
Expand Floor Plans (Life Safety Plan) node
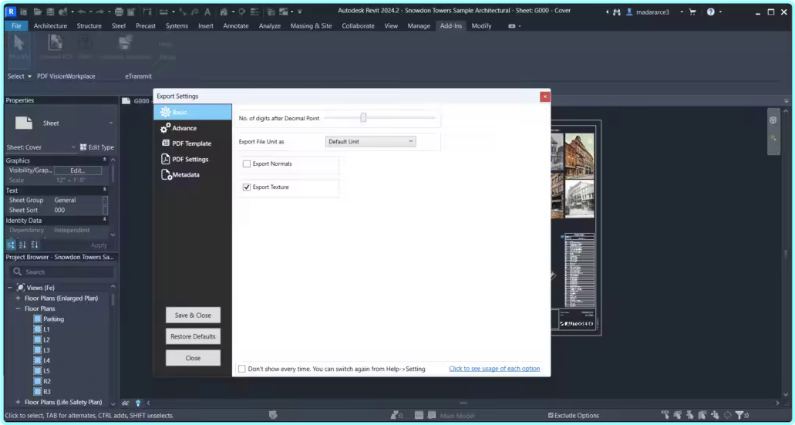tap(18, 402)
